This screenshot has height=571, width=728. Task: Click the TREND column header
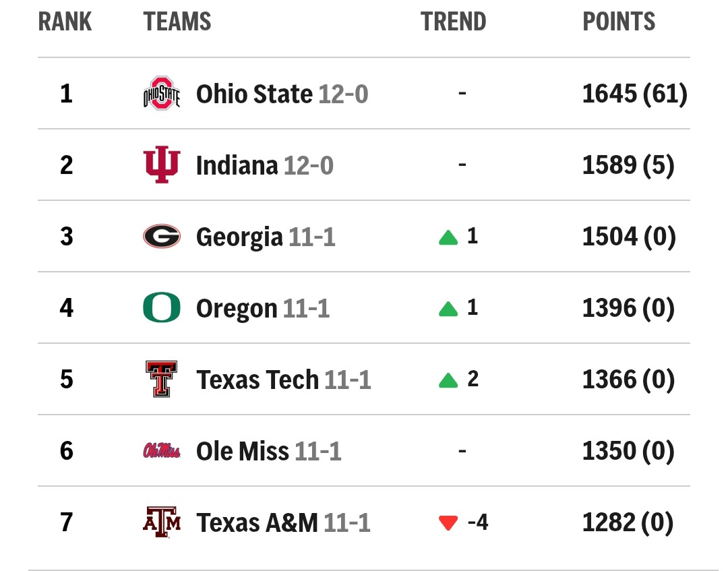pyautogui.click(x=454, y=22)
